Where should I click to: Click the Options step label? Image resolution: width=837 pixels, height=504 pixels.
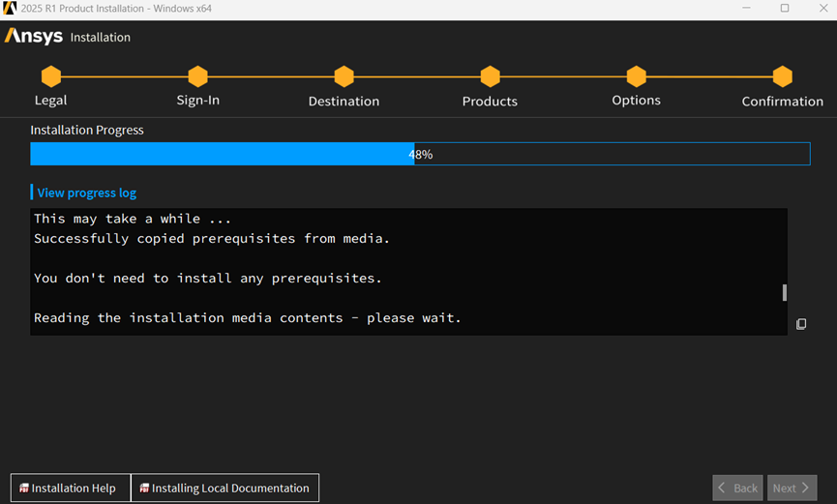point(637,101)
